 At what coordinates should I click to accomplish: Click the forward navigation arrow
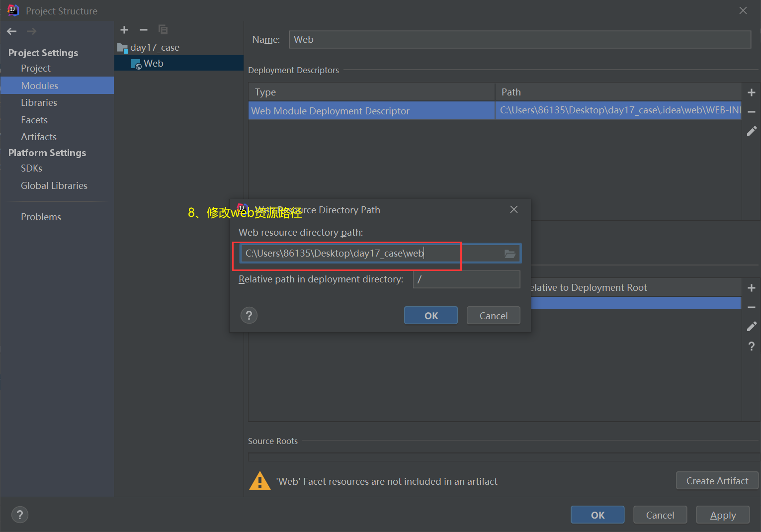(x=31, y=31)
